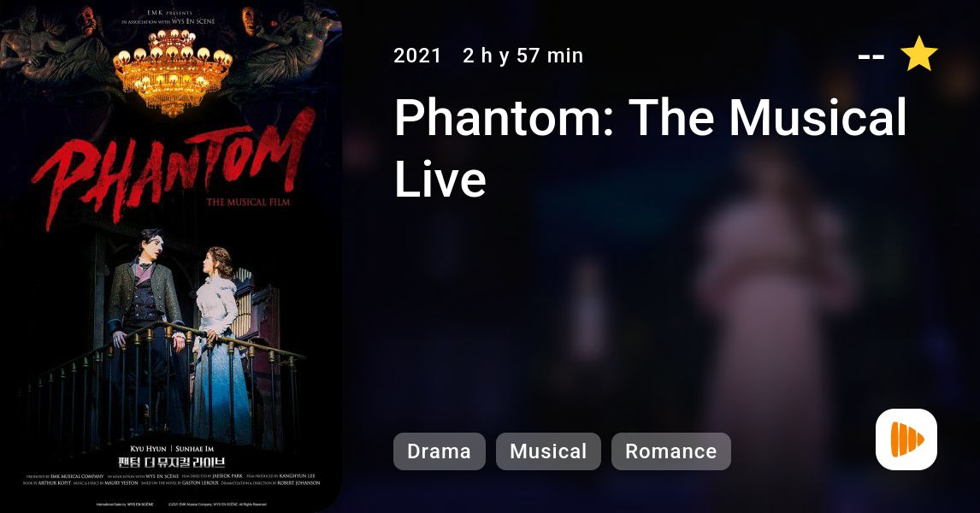Select the Romance genre tag
Screen dimensions: 980x513
tap(670, 451)
